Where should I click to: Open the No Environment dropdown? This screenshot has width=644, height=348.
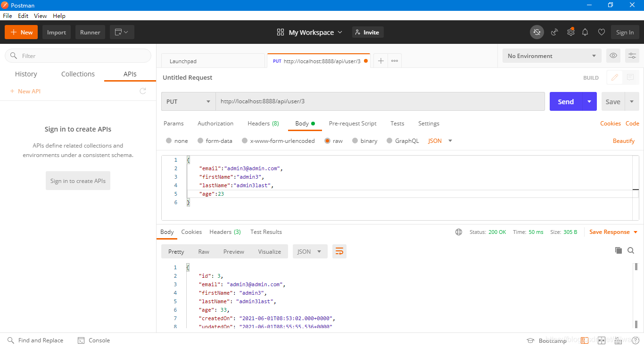click(552, 56)
